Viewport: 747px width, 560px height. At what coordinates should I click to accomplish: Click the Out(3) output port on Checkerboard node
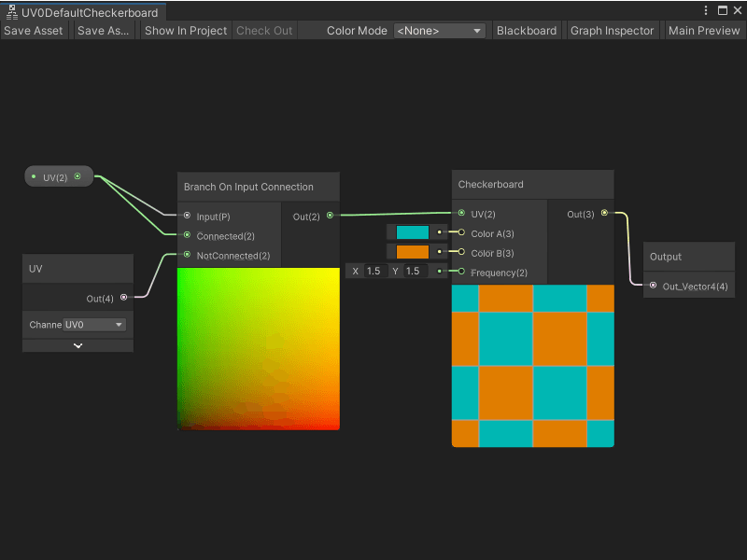(x=605, y=214)
